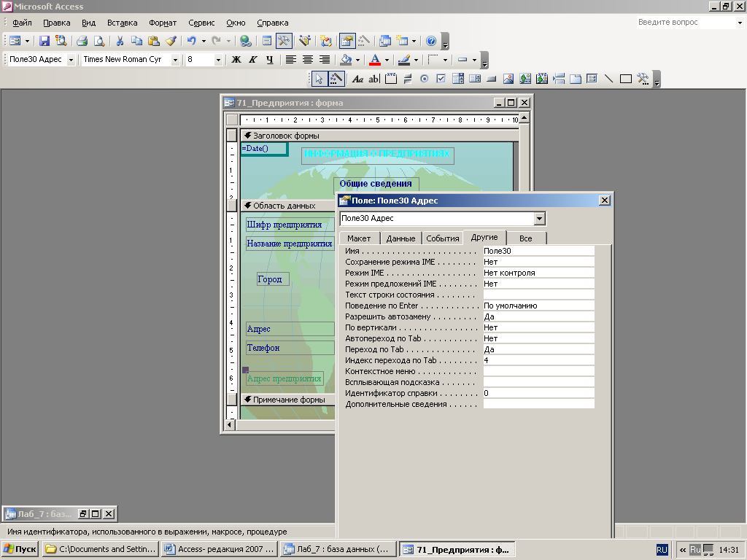The image size is (747, 560).
Task: Open the Формат menu
Action: coord(163,23)
